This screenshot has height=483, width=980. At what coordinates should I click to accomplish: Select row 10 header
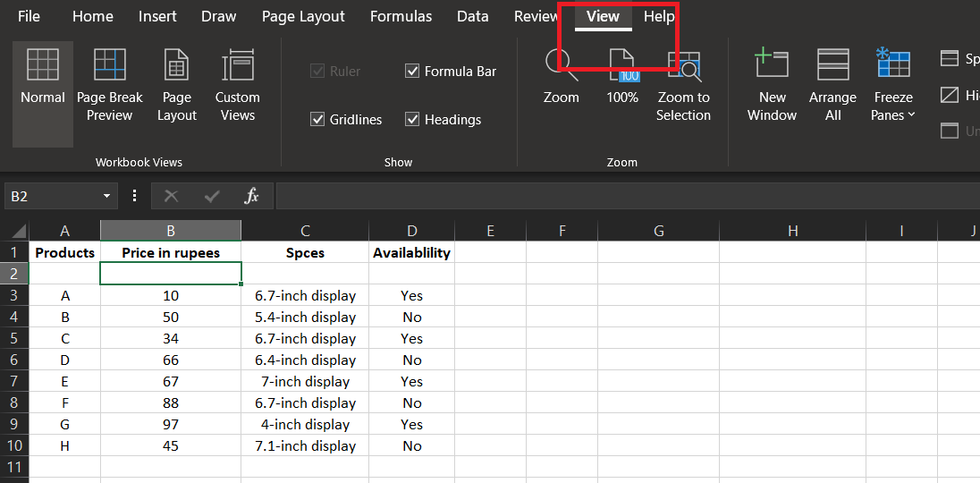(14, 446)
